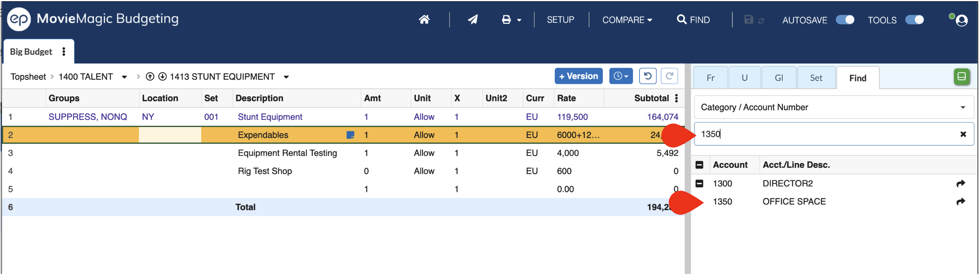Click the undo button
This screenshot has height=276, width=980.
[x=648, y=76]
